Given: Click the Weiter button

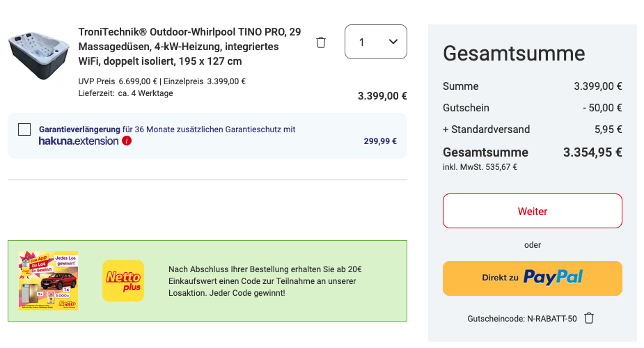Looking at the screenshot, I should click(533, 211).
